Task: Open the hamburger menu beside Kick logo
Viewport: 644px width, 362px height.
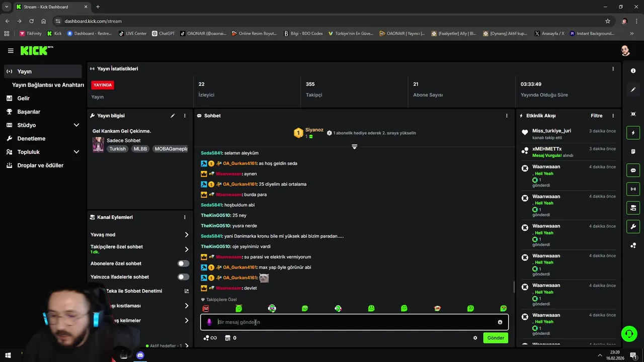Action: click(x=11, y=51)
